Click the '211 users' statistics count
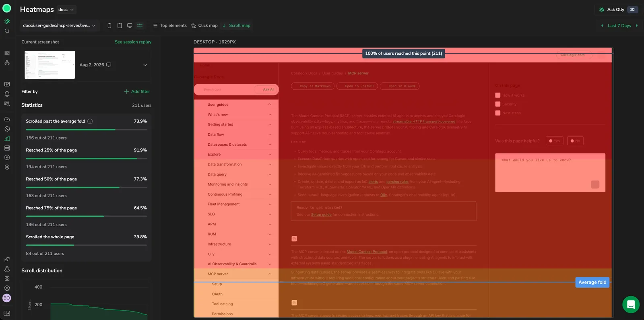The width and height of the screenshot is (644, 320). click(142, 105)
